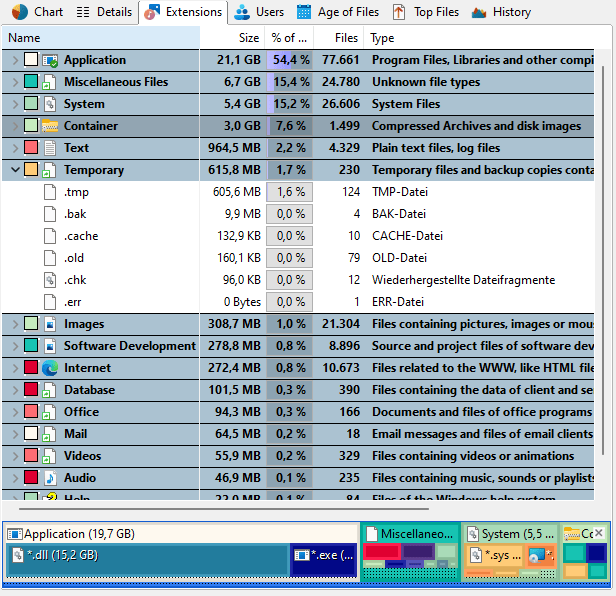Screen dimensions: 616x596
Task: Click the History tab bar-chart icon
Action: tap(479, 12)
